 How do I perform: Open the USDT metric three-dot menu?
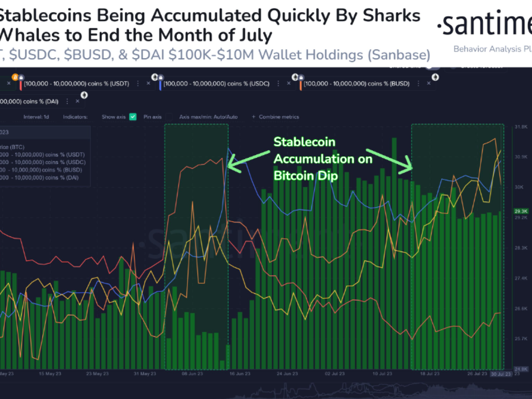coord(138,83)
